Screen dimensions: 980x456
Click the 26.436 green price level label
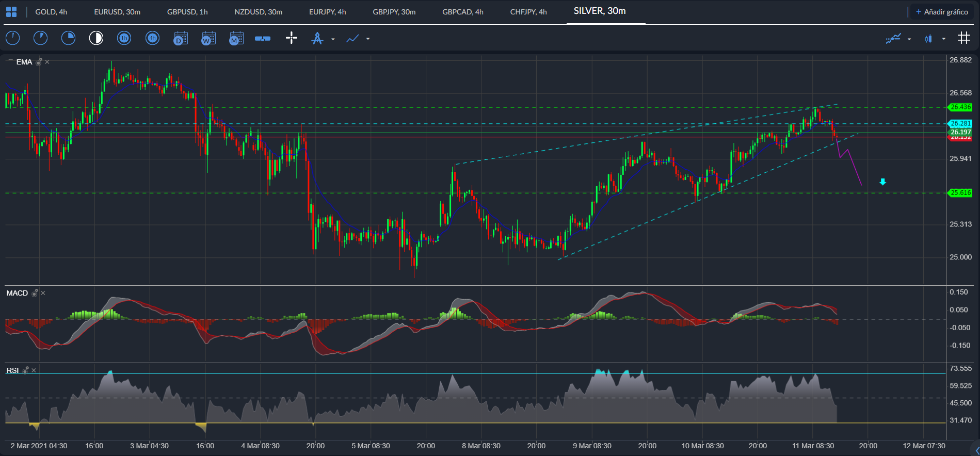point(960,107)
